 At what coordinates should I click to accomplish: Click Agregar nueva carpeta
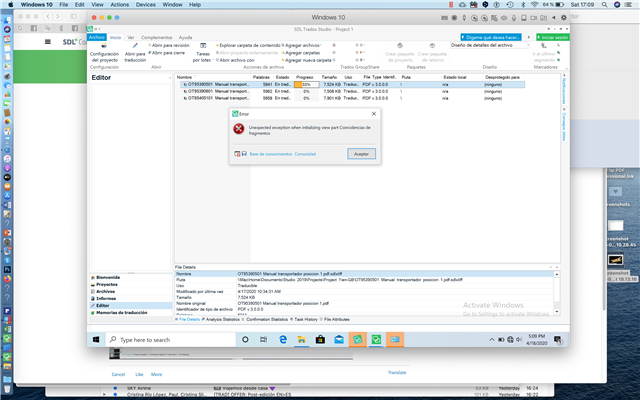(x=307, y=60)
